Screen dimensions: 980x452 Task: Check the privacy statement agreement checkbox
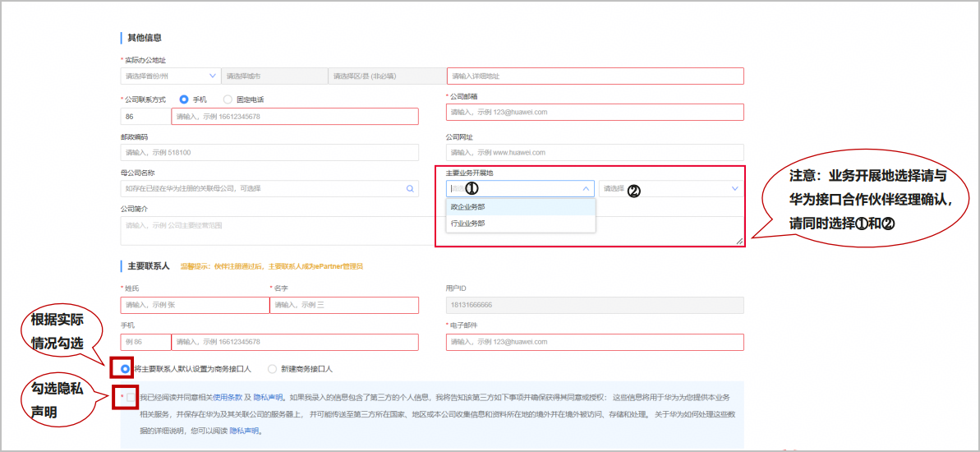pyautogui.click(x=130, y=397)
